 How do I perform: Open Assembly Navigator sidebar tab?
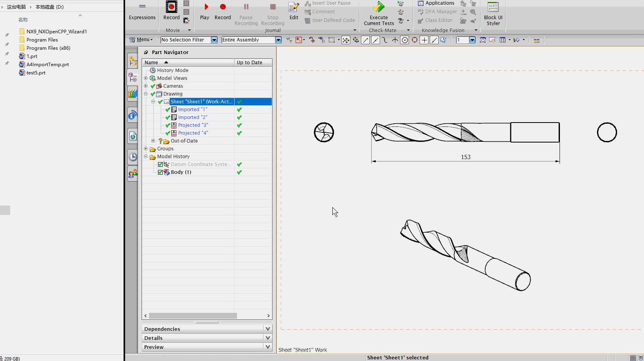(133, 61)
